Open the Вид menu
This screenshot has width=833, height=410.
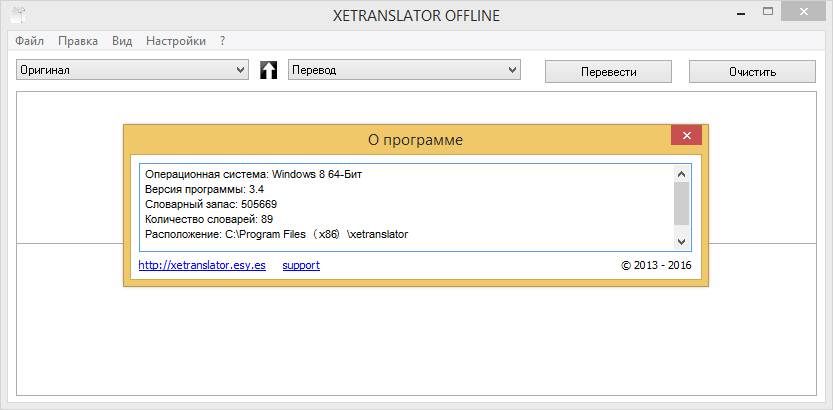pos(122,41)
